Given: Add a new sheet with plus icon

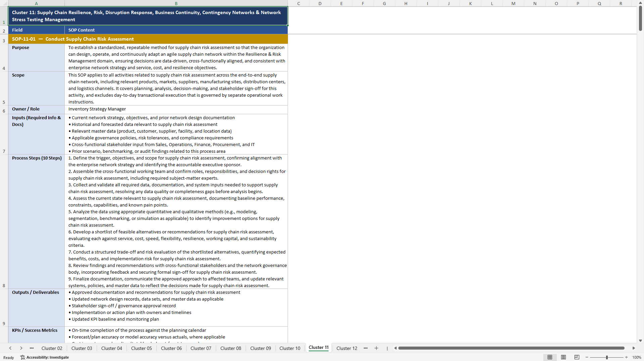Looking at the screenshot, I should pyautogui.click(x=376, y=348).
